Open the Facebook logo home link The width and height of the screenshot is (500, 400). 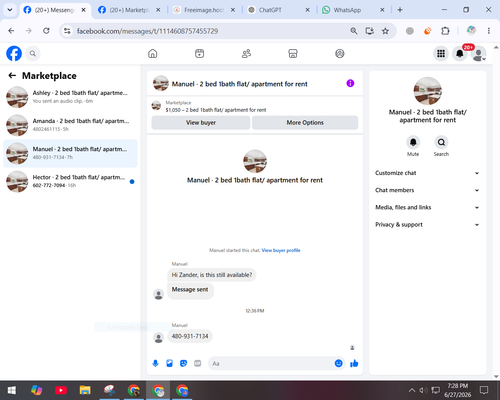click(14, 54)
